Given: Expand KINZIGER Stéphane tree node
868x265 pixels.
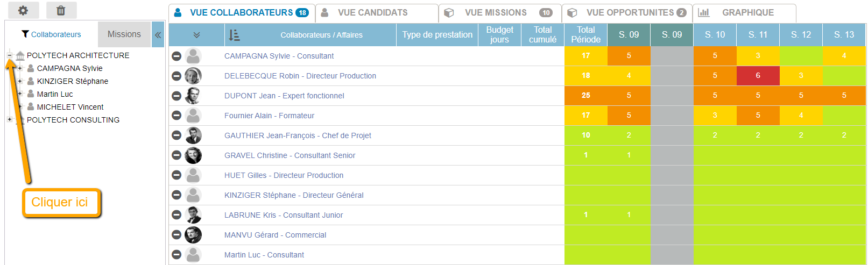Looking at the screenshot, I should 20,81.
